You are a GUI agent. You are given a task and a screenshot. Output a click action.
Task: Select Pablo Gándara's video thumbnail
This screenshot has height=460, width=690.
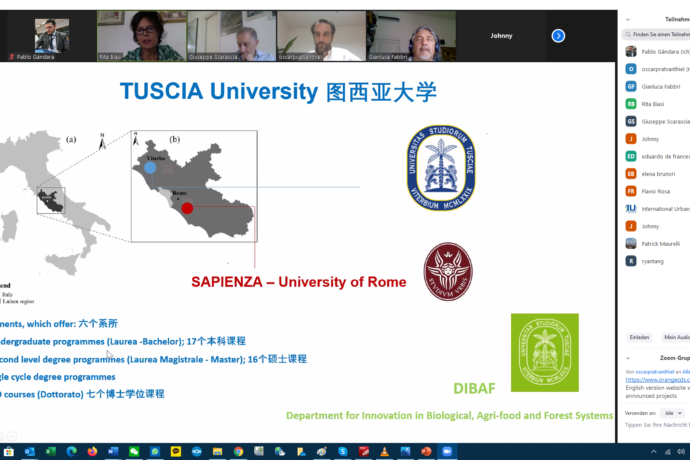point(52,36)
